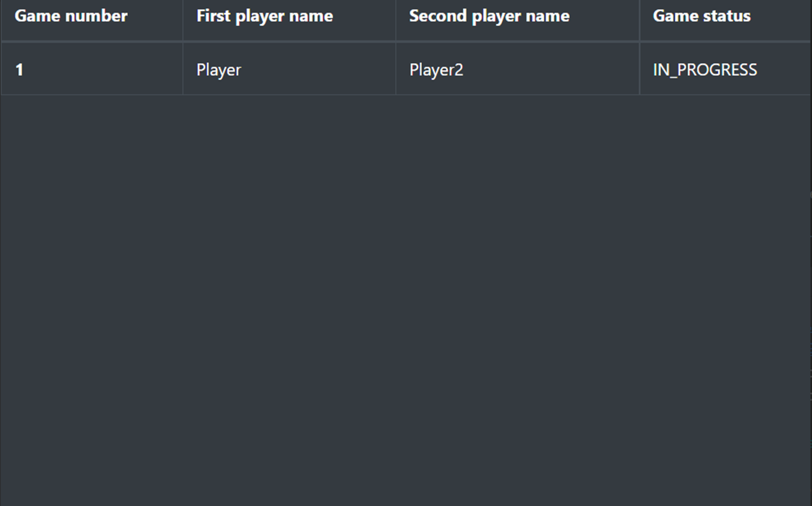
Task: Click the status cell of the first game
Action: pyautogui.click(x=704, y=69)
